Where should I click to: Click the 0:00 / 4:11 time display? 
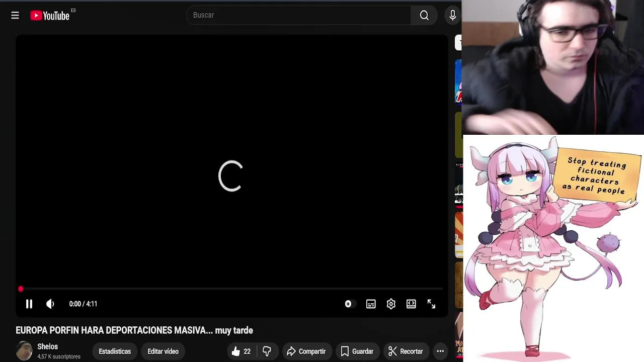click(83, 304)
